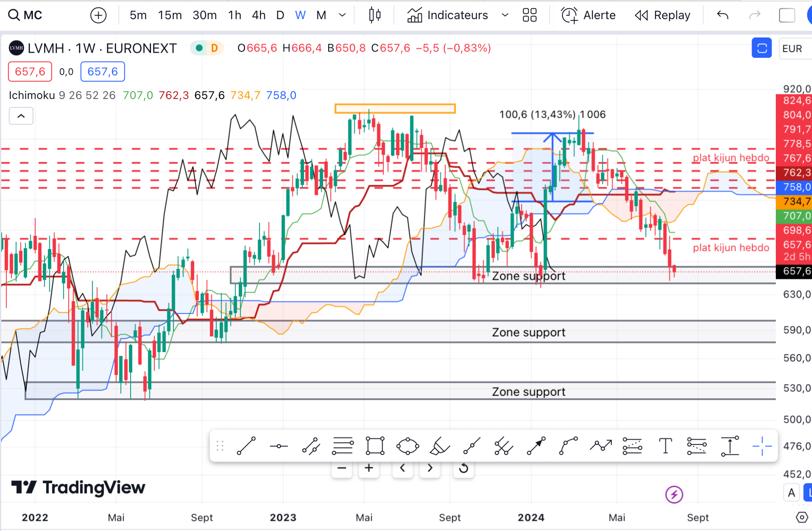Switch to the monthly M timeframe
The image size is (812, 531).
click(321, 15)
